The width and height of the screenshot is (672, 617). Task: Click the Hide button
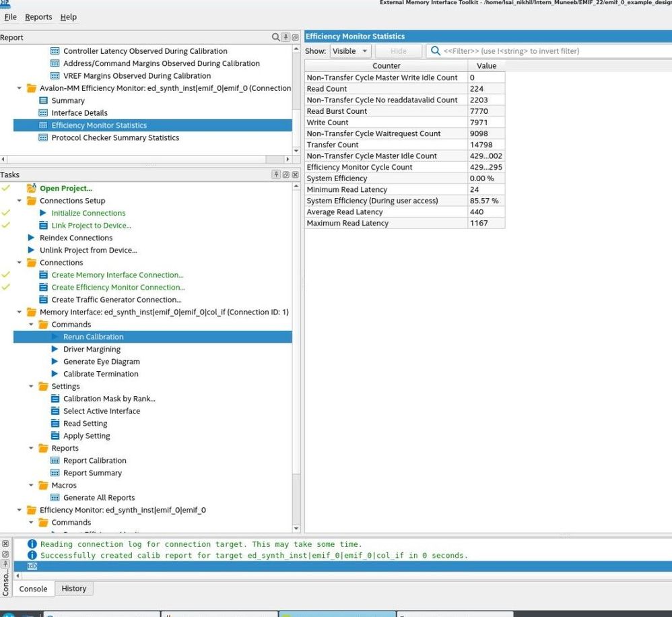point(399,51)
